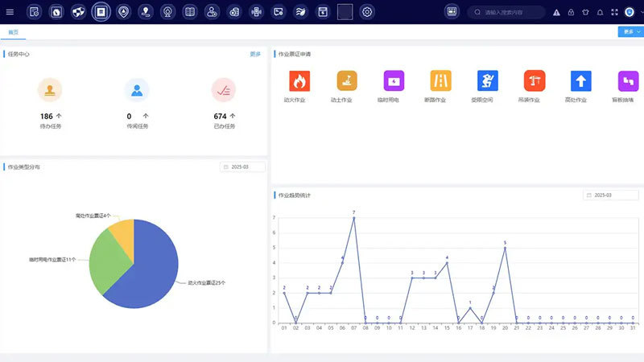Click the notification bell icon
This screenshot has width=644, height=362.
pyautogui.click(x=600, y=12)
